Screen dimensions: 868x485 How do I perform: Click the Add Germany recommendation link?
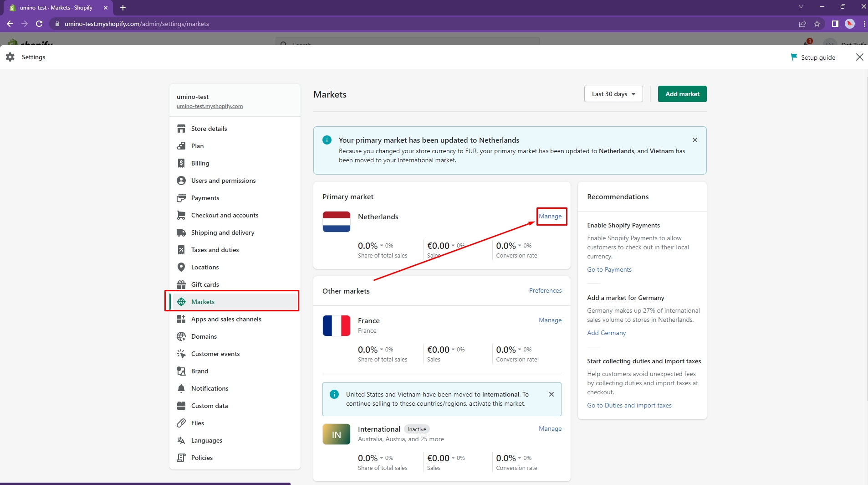[606, 333]
